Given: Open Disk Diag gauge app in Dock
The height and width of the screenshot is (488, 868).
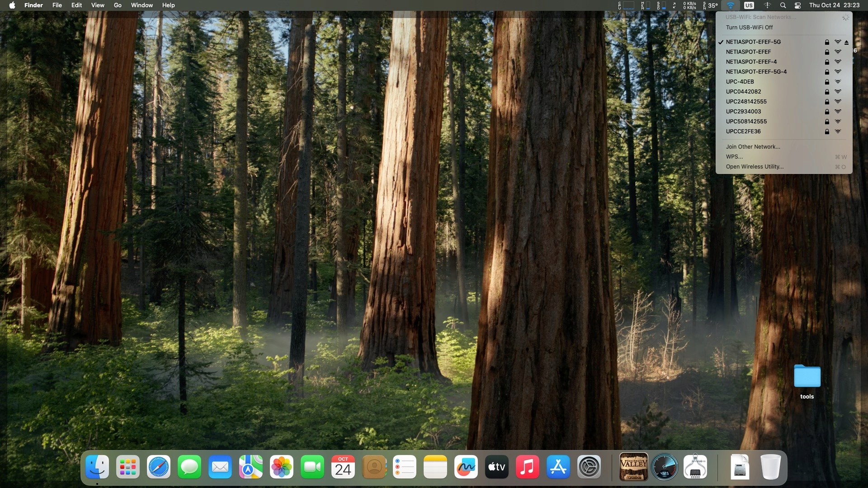Looking at the screenshot, I should click(664, 467).
